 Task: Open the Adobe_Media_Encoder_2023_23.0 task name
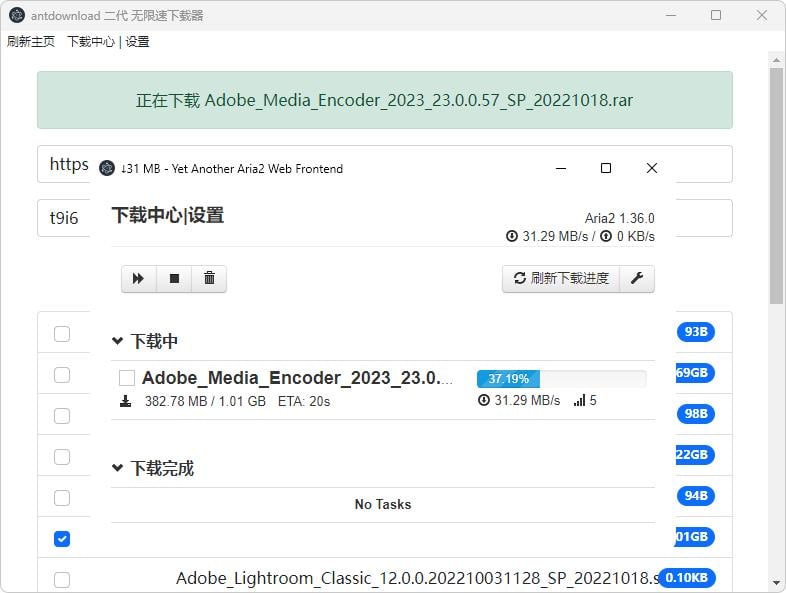(x=297, y=378)
